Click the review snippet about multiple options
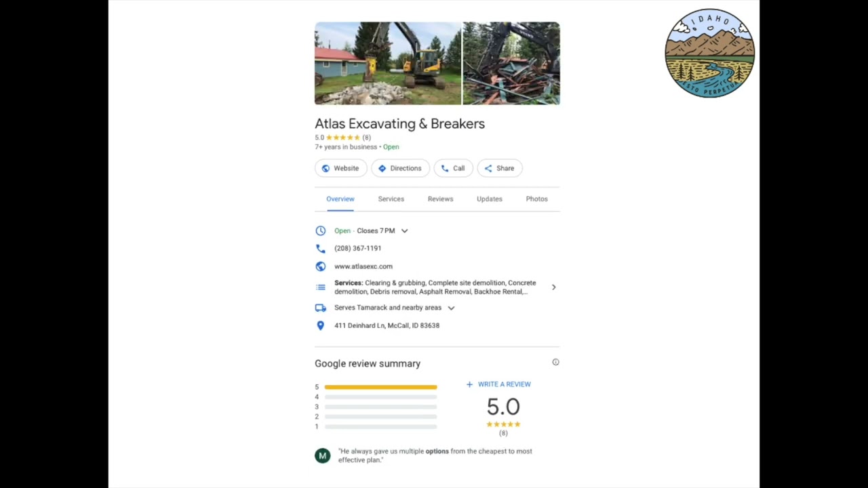868x488 pixels. pyautogui.click(x=435, y=455)
